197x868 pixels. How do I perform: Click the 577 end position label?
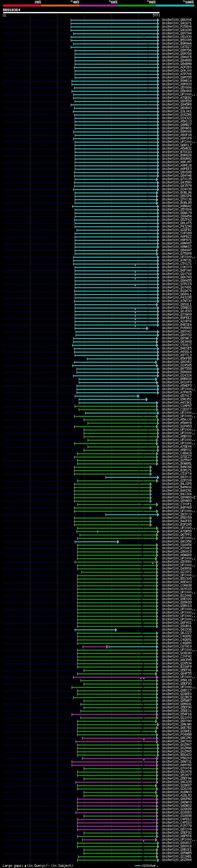tap(155, 15)
